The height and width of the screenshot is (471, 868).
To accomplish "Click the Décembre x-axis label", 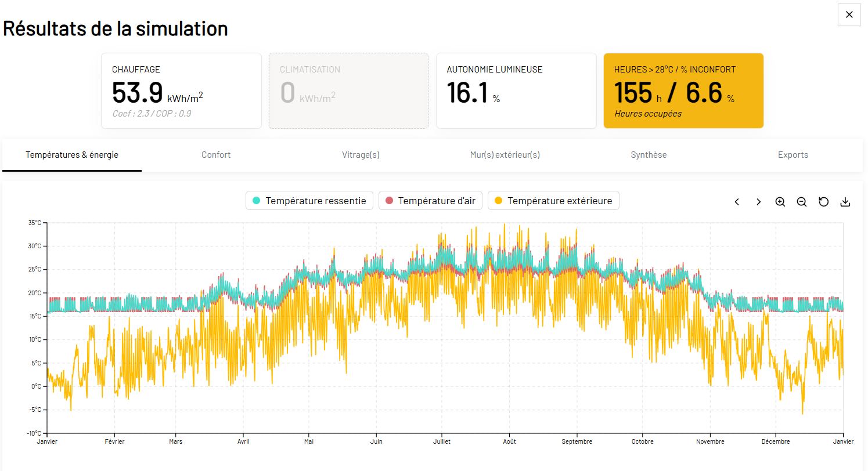I will pyautogui.click(x=775, y=442).
